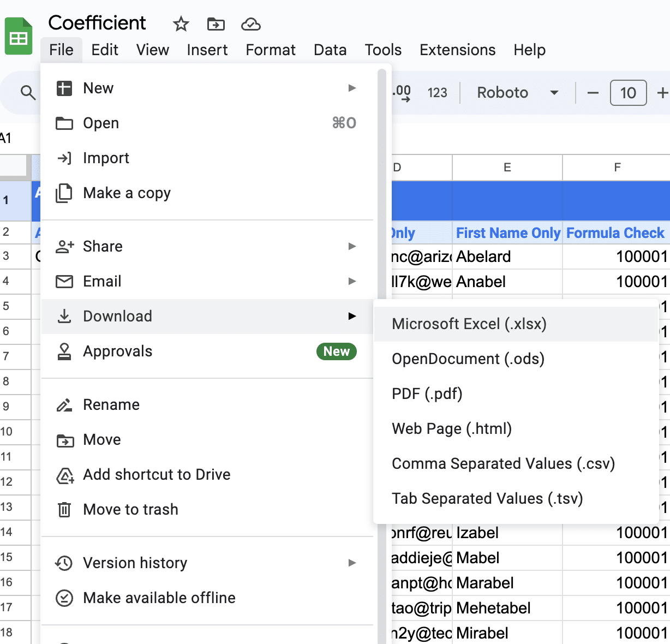Expand the Email submenu arrow
The height and width of the screenshot is (644, 670).
(352, 281)
